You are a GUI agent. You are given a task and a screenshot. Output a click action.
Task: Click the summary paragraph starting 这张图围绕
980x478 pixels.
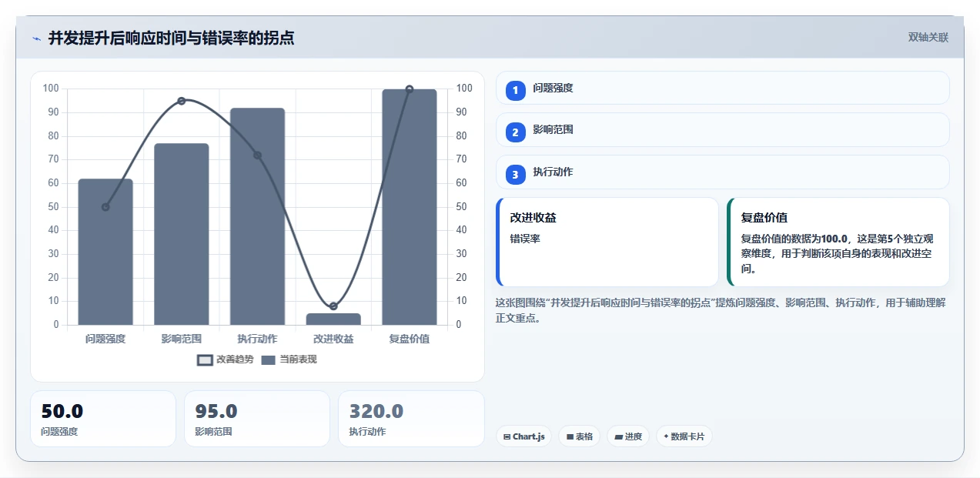(721, 310)
